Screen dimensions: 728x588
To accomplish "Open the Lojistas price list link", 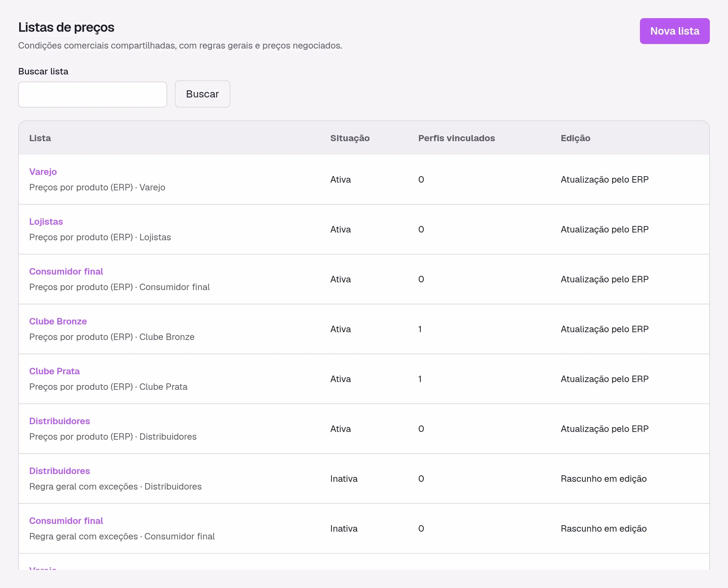I will pos(46,221).
